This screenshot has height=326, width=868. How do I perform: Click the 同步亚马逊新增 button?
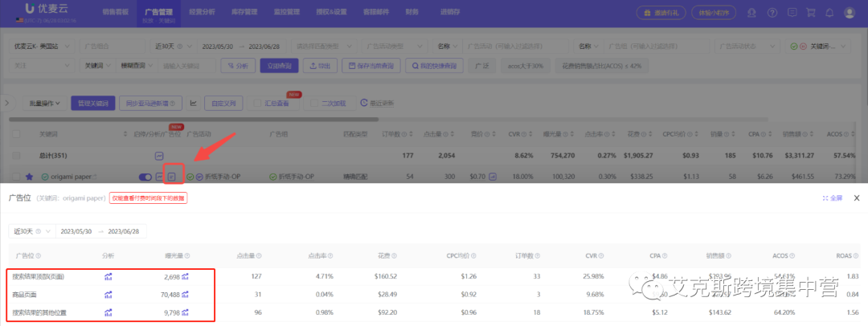click(150, 103)
